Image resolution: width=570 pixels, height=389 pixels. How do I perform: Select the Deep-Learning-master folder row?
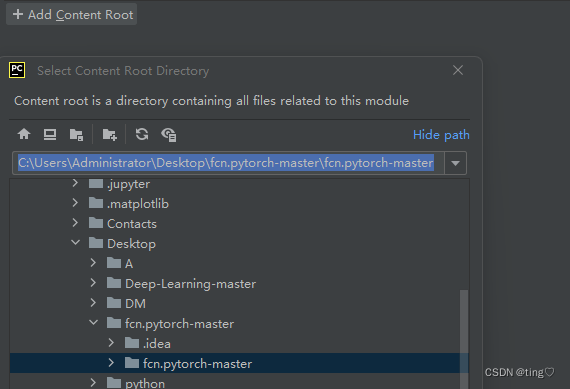[x=239, y=283]
